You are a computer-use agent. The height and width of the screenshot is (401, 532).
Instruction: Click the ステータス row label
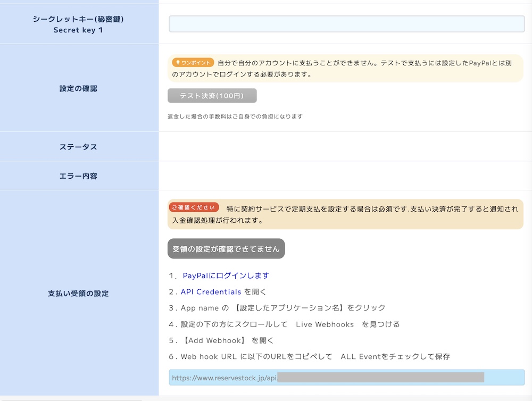tap(79, 147)
